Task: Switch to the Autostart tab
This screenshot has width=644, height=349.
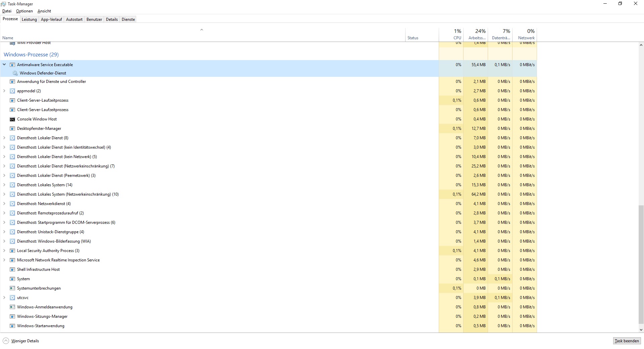Action: 74,19
